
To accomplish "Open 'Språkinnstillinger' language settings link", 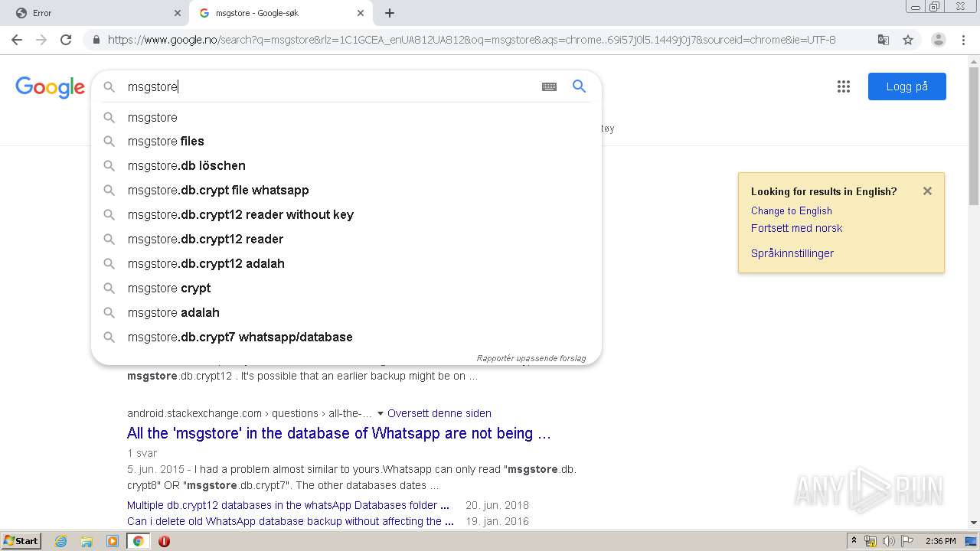I will [x=792, y=253].
